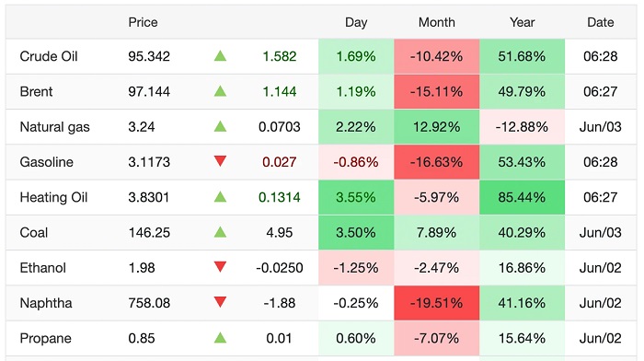Open the Crude Oil commodity link
Screen dimensions: 644x361
tap(49, 56)
